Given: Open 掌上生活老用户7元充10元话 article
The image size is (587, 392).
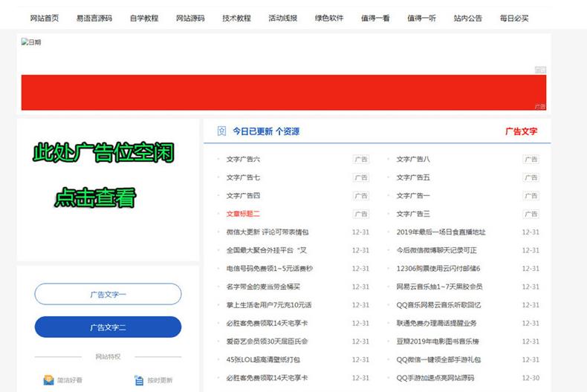Looking at the screenshot, I should pos(269,305).
